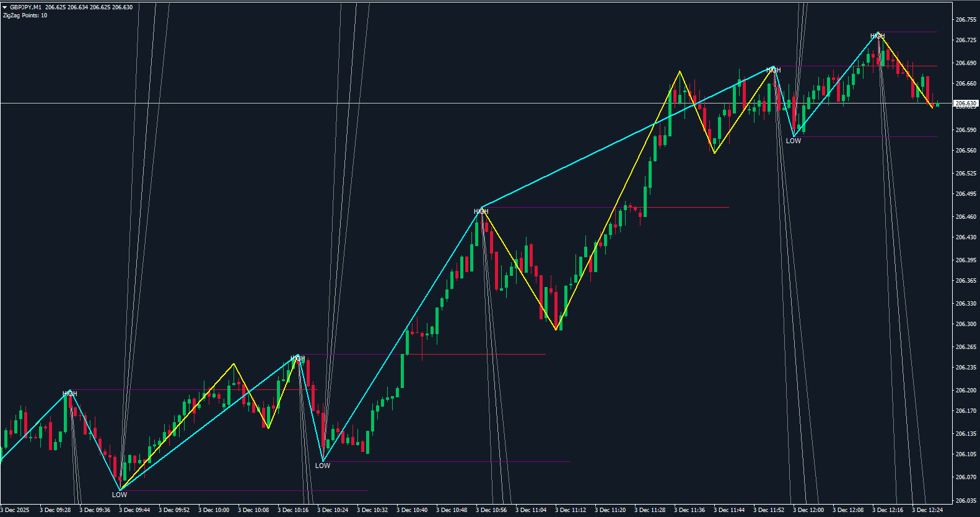Click the '3 Dec 11:20' time label
The image size is (980, 517).
pos(610,510)
